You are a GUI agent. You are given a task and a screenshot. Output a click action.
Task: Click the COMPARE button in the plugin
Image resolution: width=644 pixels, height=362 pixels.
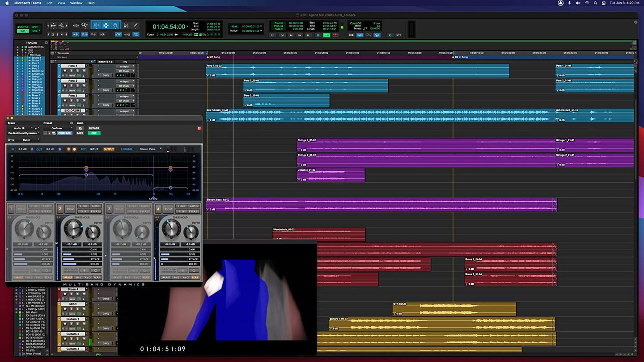click(x=64, y=133)
